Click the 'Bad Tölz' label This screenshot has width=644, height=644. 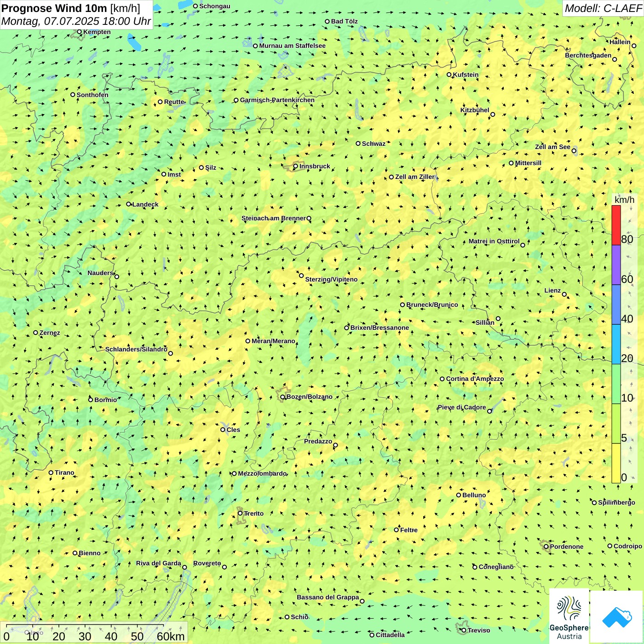[345, 21]
